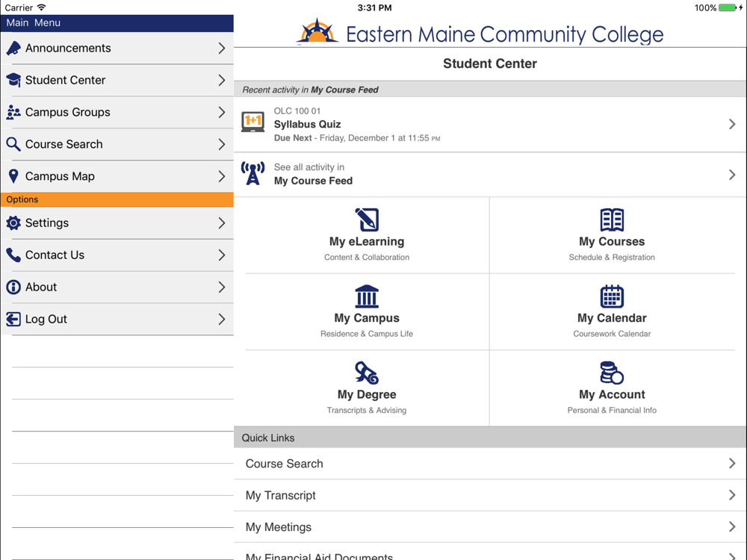Expand the Announcements chevron arrow
The width and height of the screenshot is (747, 560).
(222, 48)
